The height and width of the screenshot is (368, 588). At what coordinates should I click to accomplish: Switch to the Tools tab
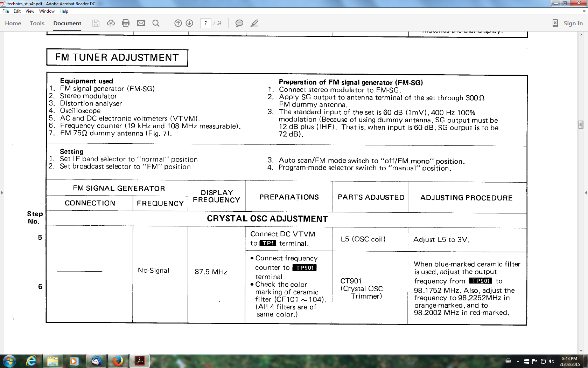(x=37, y=23)
